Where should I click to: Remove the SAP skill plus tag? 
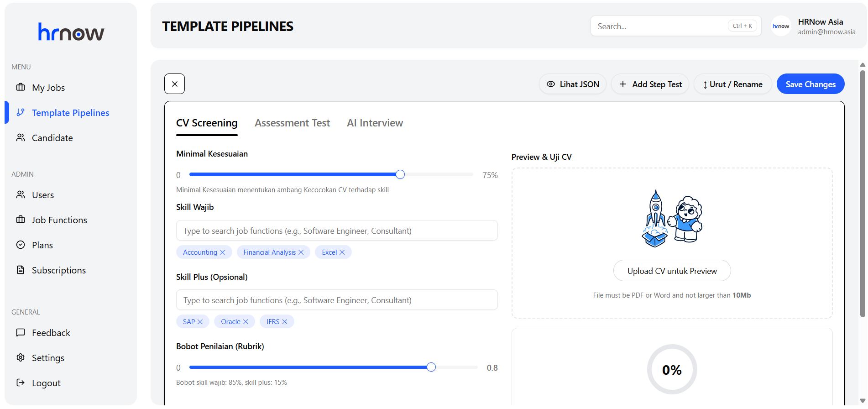point(200,322)
